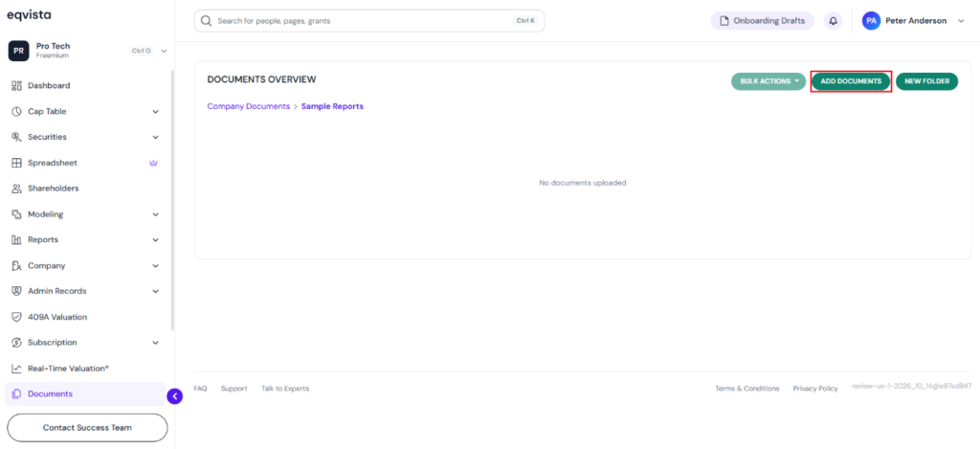This screenshot has width=980, height=449.
Task: Click the Freemium plan label
Action: (53, 56)
